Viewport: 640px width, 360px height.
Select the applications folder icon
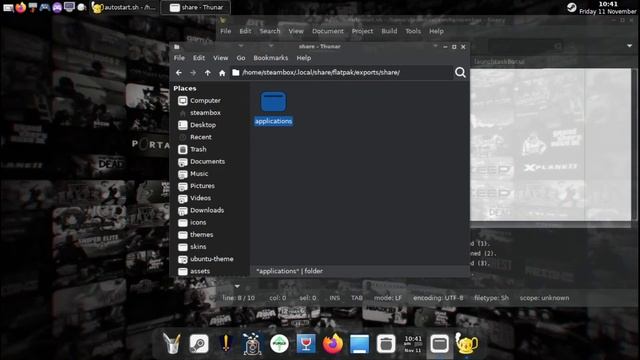pyautogui.click(x=273, y=102)
